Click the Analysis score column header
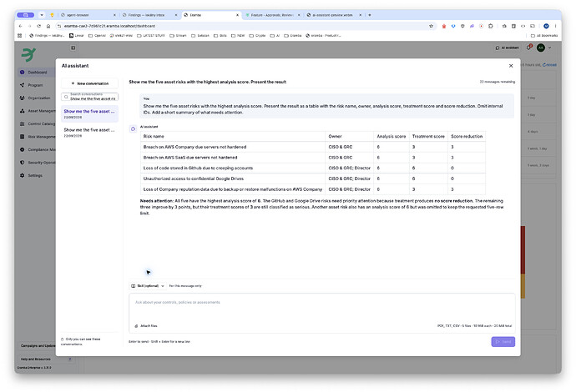 tap(392, 136)
